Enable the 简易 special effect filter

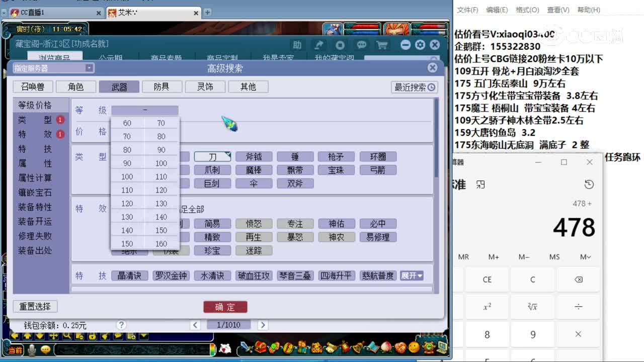click(x=212, y=223)
